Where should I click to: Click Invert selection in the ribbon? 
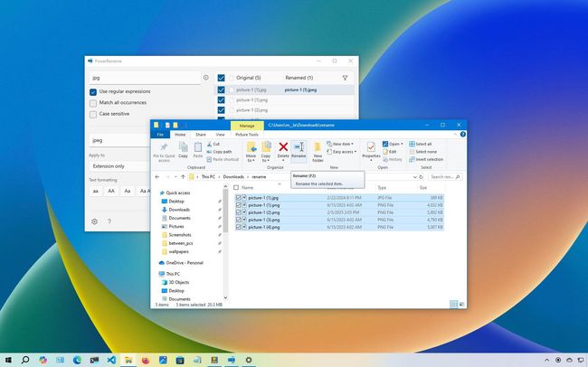[426, 159]
